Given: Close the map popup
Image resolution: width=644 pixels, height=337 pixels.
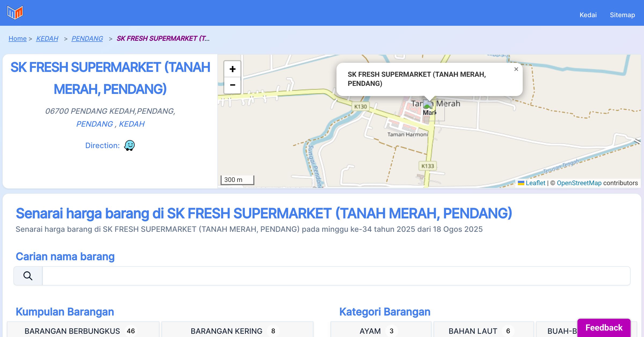Looking at the screenshot, I should point(516,69).
